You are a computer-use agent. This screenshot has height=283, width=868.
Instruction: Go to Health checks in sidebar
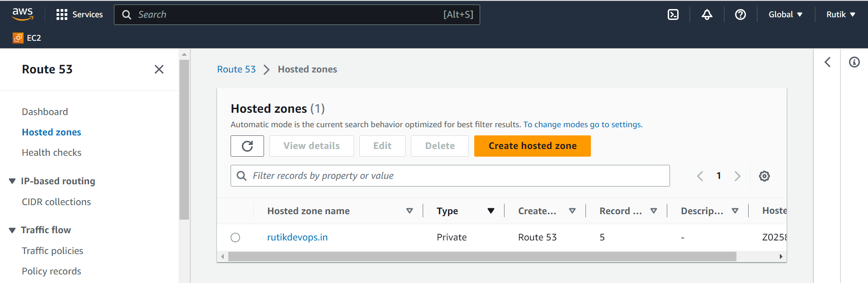click(x=52, y=153)
